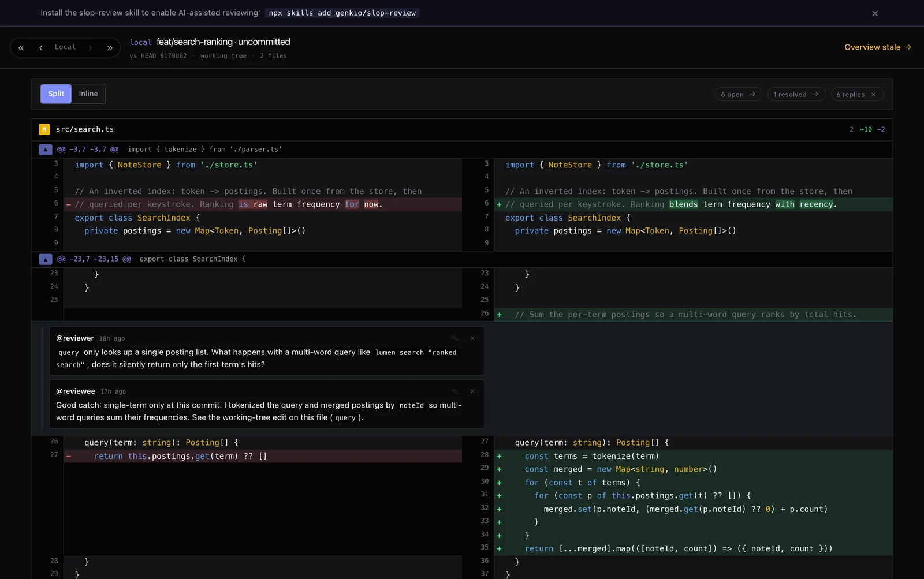This screenshot has width=924, height=579.
Task: Click @reviewee username in the reply
Action: pyautogui.click(x=76, y=391)
